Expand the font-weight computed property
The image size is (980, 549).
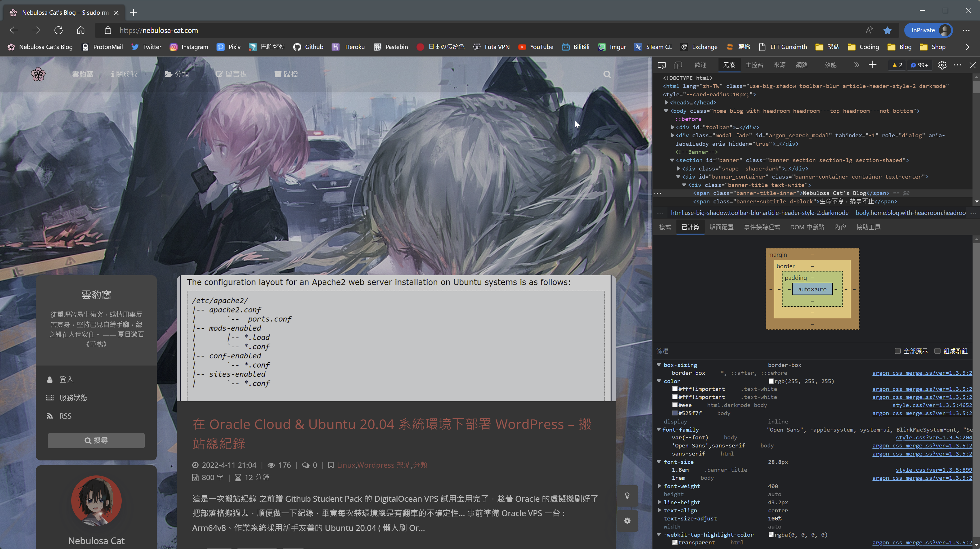tap(659, 486)
